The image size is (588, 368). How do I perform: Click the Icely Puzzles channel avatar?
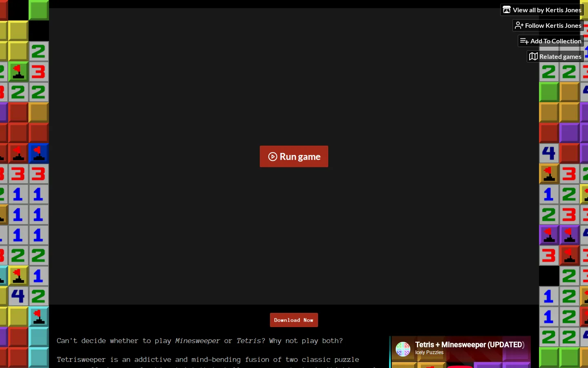pos(403,349)
